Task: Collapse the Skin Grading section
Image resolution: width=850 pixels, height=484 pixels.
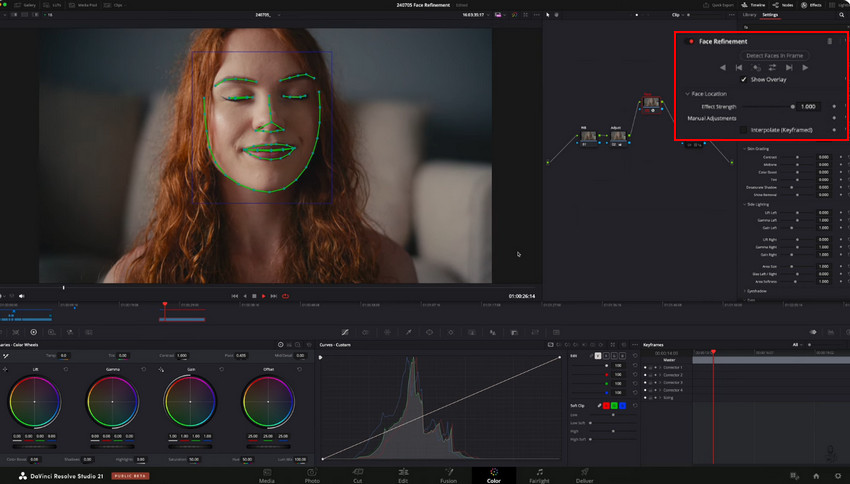Action: [x=745, y=149]
